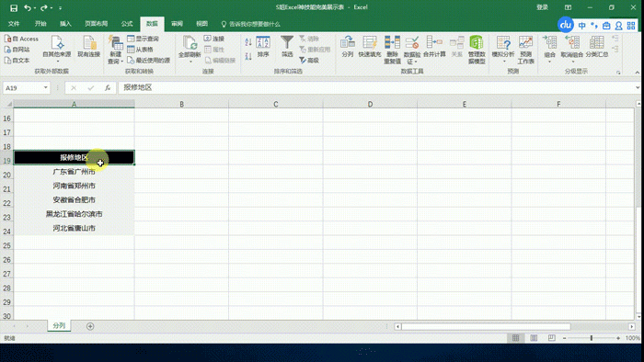Switch to the 页面布局 Page Layout tab
Viewport: 644px width, 362px height.
[x=96, y=24]
